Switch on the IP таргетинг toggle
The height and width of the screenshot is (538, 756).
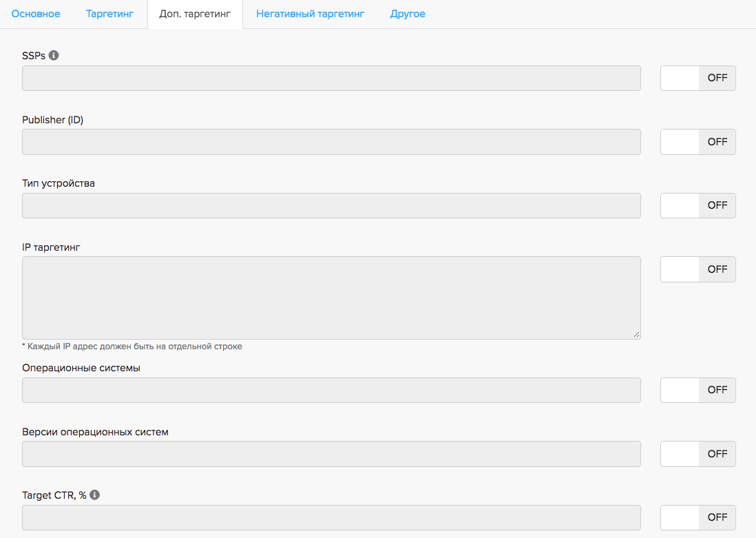coord(697,269)
